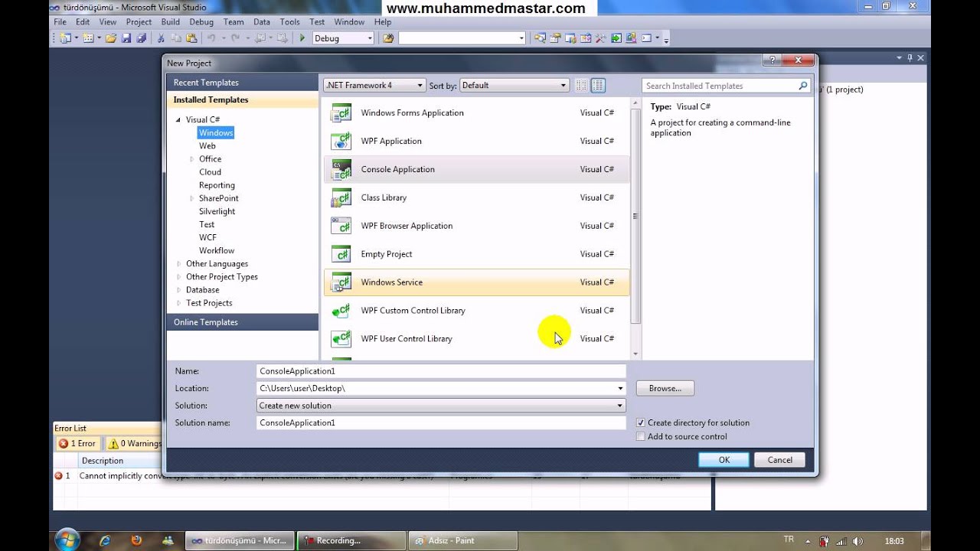The height and width of the screenshot is (551, 980).
Task: Click the Cut scissors toolbar icon
Action: pos(162,38)
